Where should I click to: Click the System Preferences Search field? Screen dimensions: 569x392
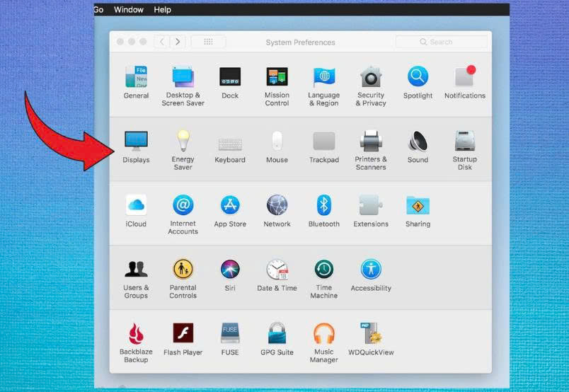(x=442, y=42)
